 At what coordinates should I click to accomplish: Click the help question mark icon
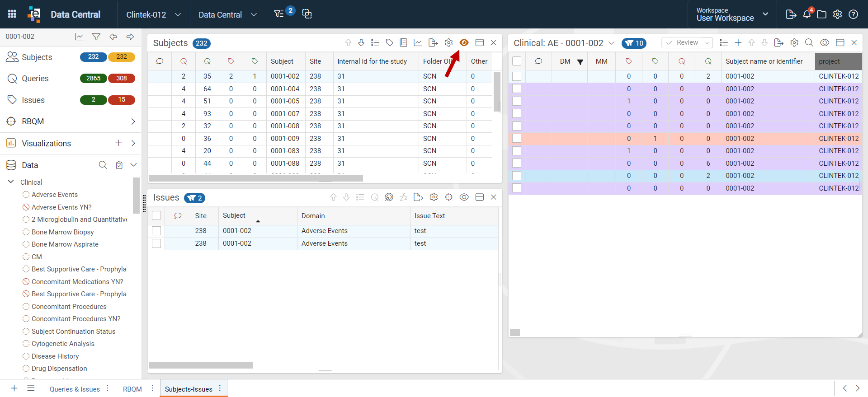[x=854, y=14]
